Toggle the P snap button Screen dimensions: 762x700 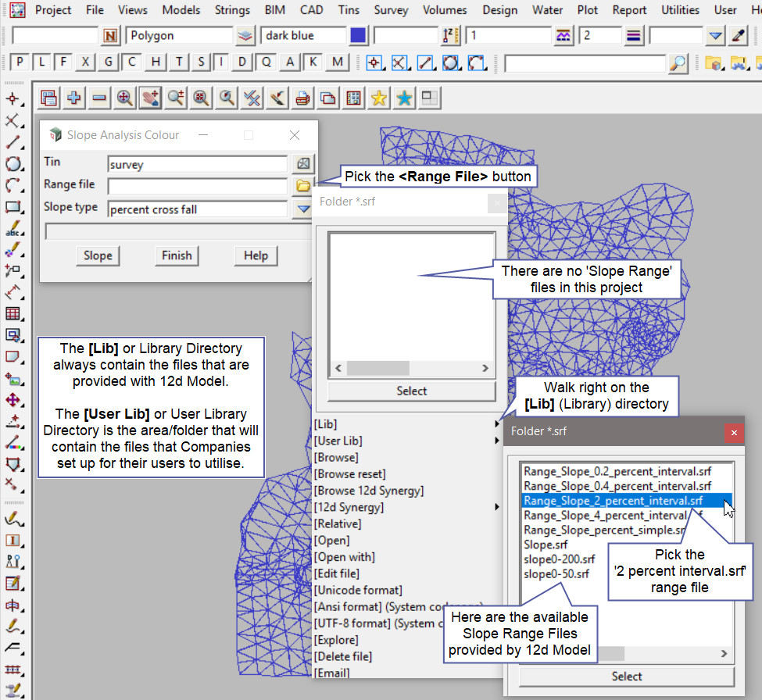[x=20, y=62]
